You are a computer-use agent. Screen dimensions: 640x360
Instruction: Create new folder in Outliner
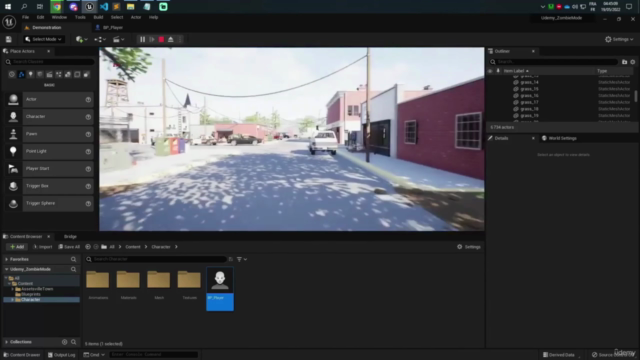click(624, 62)
